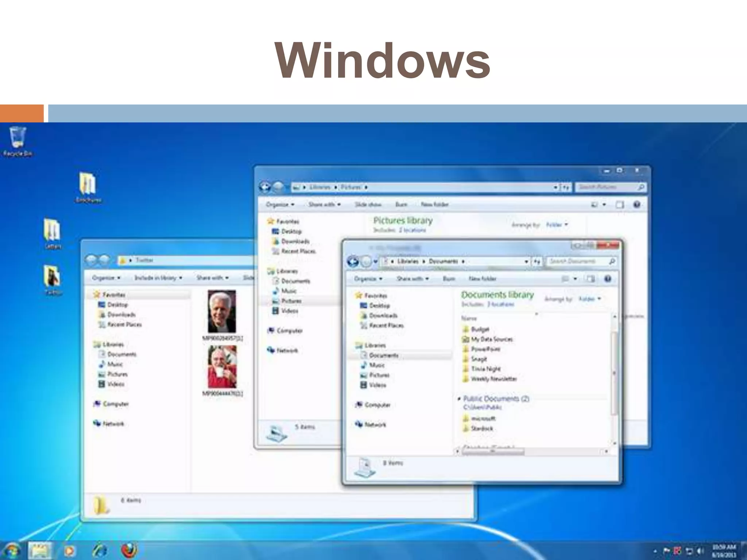Screen dimensions: 747x560
Task: Select Music in the Documents window sidebar
Action: [372, 365]
